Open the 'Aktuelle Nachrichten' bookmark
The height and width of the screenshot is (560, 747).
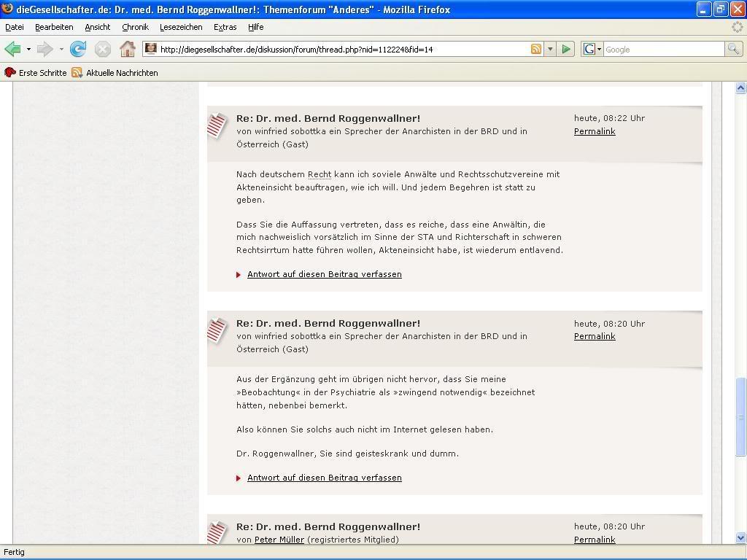(121, 73)
